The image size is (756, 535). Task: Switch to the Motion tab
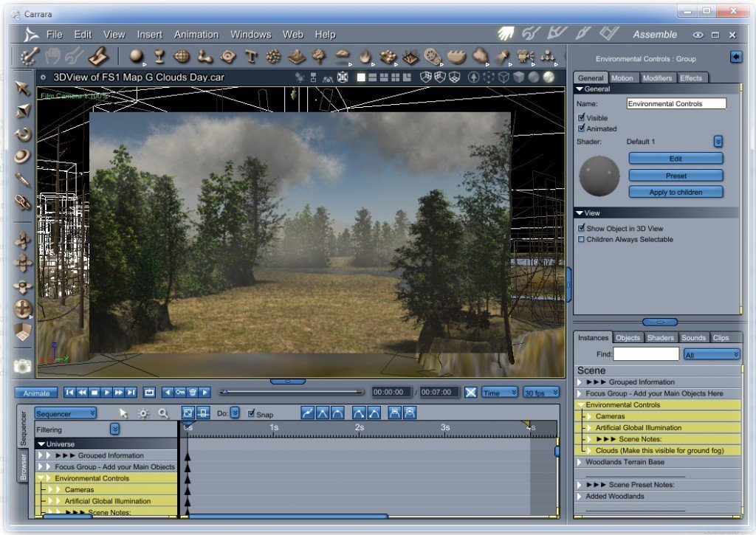pyautogui.click(x=622, y=78)
